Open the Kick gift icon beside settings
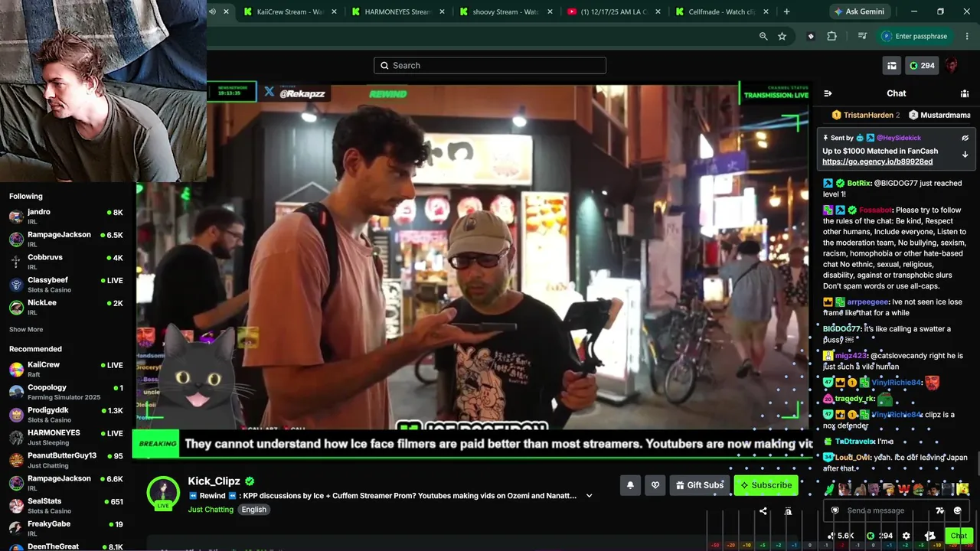The width and height of the screenshot is (980, 551). click(930, 536)
